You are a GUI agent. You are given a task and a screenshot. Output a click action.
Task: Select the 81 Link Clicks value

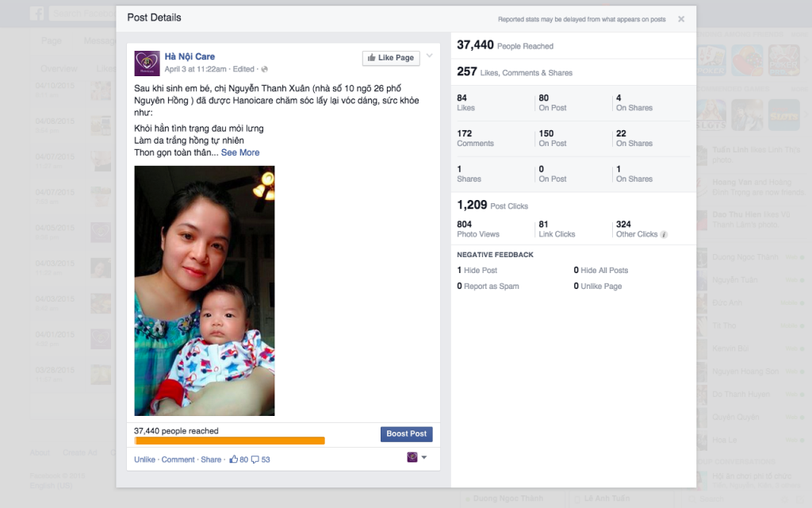557,229
